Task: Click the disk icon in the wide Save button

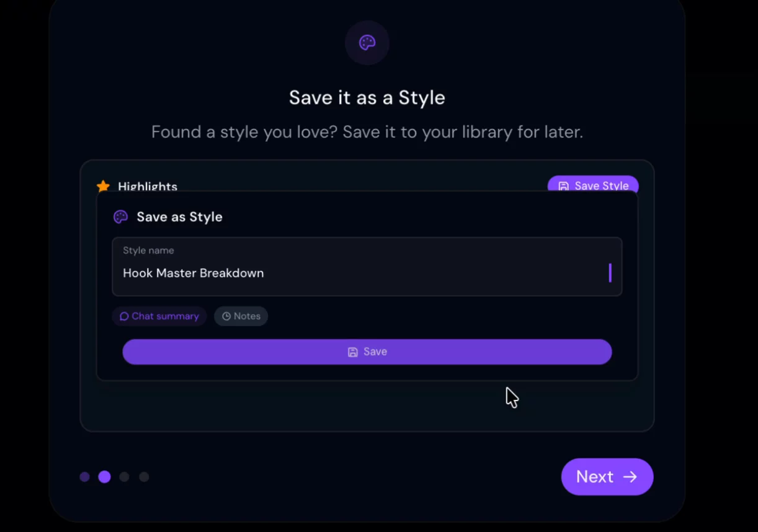Action: pyautogui.click(x=352, y=352)
